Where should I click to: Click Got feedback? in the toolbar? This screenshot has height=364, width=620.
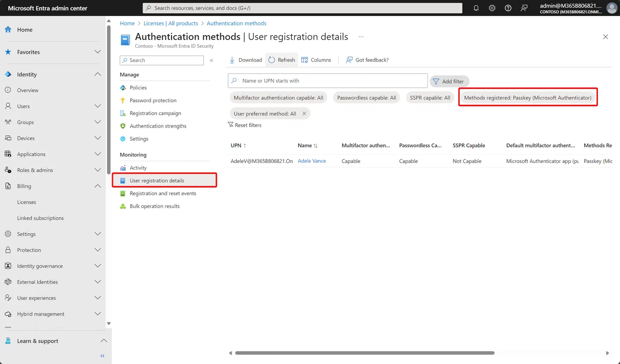(367, 60)
